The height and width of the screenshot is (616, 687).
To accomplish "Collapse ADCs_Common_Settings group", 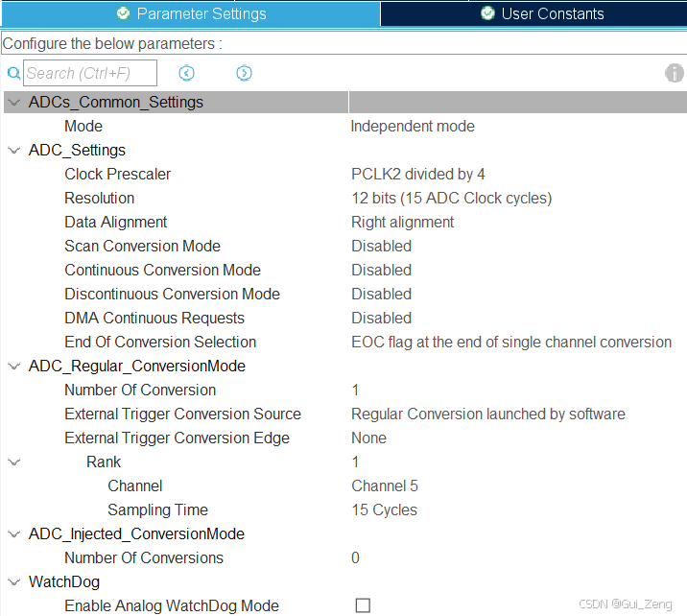I will tap(14, 103).
